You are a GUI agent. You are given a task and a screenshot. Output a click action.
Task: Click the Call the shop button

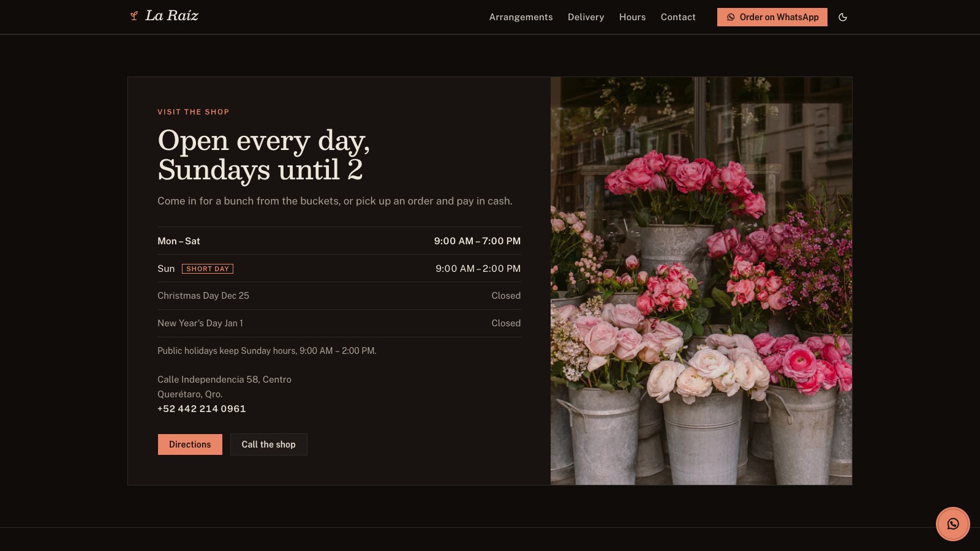coord(268,444)
